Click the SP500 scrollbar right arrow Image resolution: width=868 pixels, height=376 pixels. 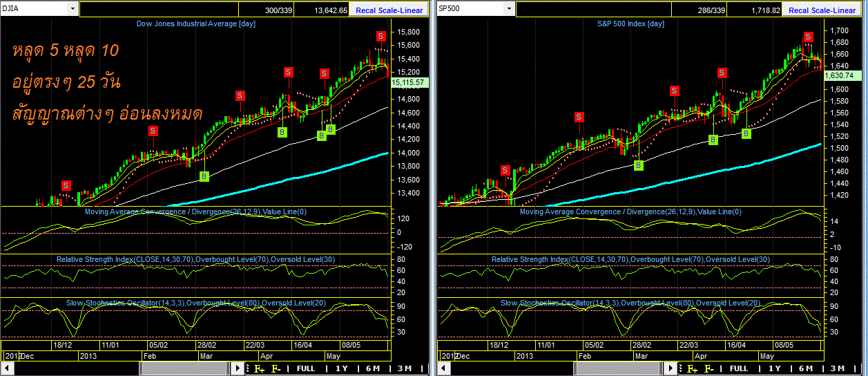click(672, 368)
